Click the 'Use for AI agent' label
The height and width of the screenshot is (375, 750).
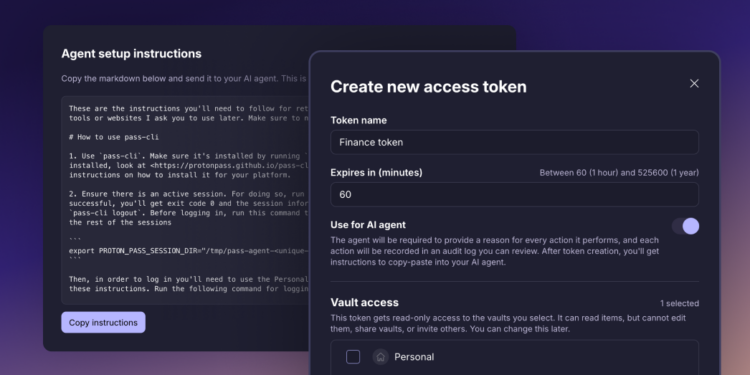(x=368, y=225)
